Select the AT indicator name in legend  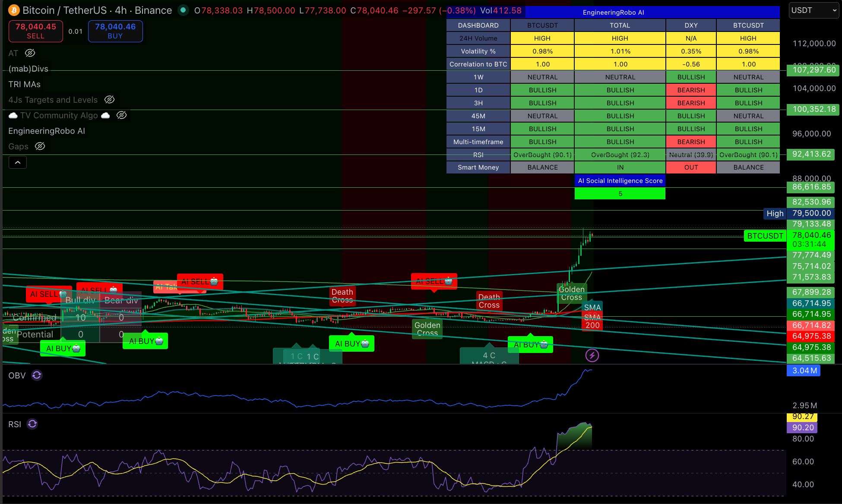pos(13,53)
